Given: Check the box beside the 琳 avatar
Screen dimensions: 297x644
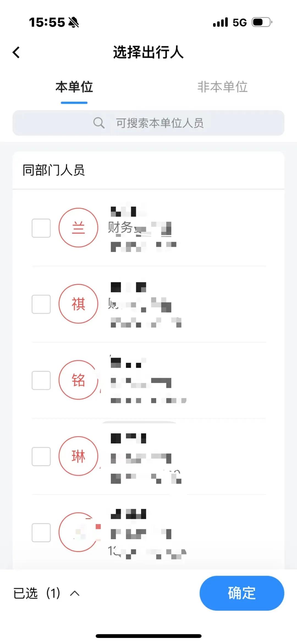Looking at the screenshot, I should click(x=41, y=456).
